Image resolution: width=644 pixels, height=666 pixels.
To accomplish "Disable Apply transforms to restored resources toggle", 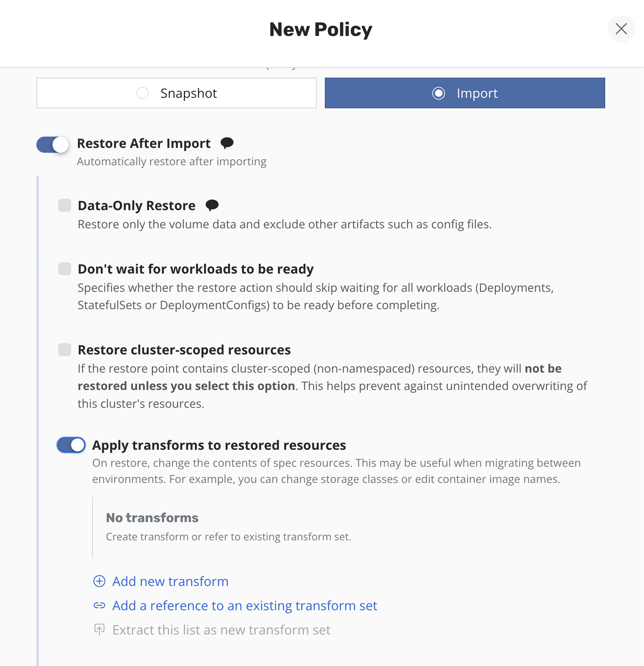I will coord(71,445).
